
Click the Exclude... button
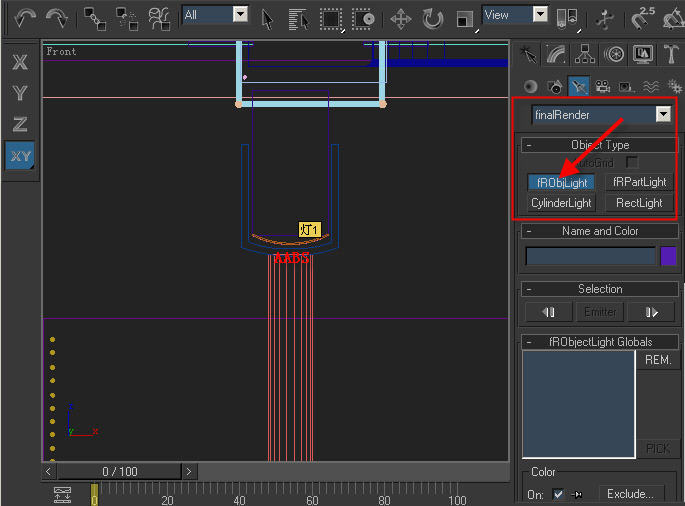tap(632, 493)
